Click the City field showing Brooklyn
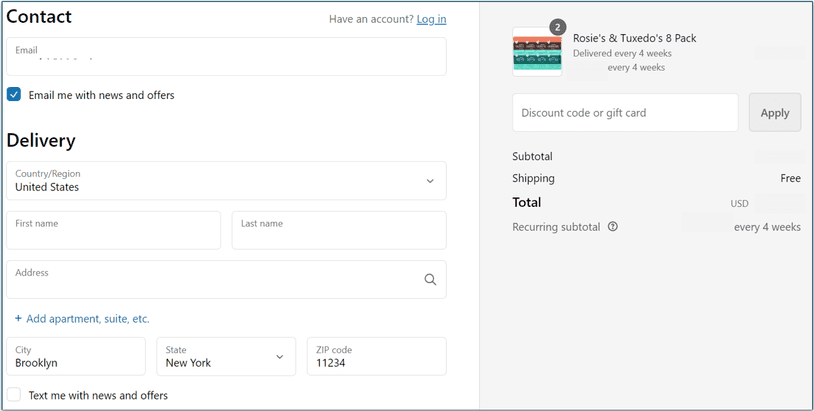 click(x=76, y=357)
